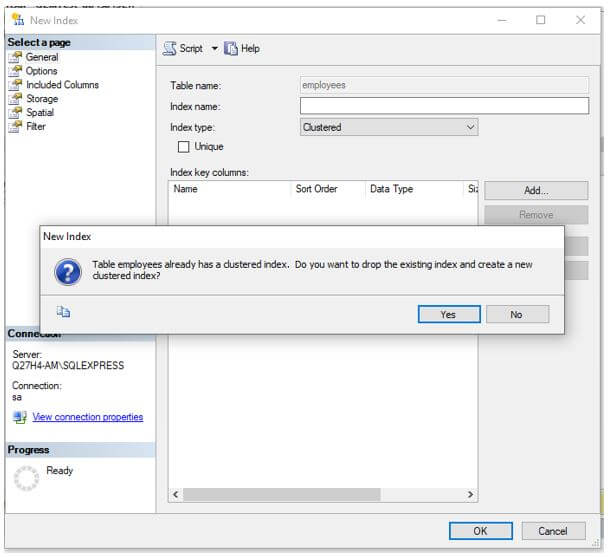The width and height of the screenshot is (614, 557).
Task: Copy message using the dialog copy icon
Action: coord(63,312)
